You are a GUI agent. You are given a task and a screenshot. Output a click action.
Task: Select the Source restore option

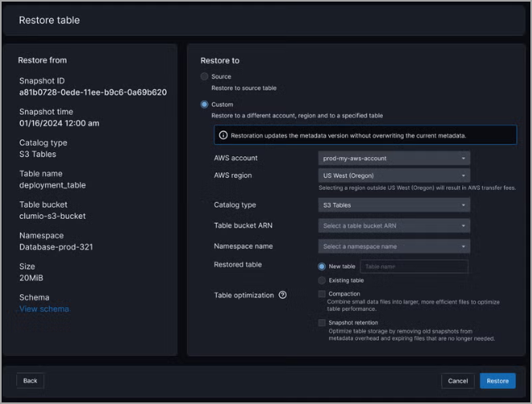[x=205, y=76]
